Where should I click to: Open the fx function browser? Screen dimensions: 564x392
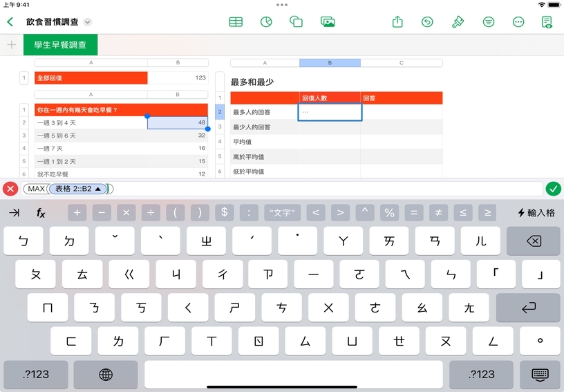41,213
